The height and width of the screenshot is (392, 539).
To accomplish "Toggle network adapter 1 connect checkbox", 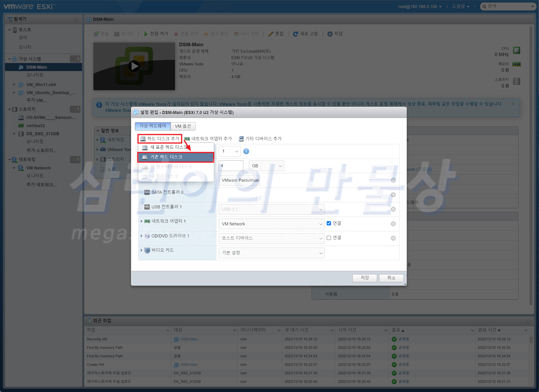I will (329, 223).
